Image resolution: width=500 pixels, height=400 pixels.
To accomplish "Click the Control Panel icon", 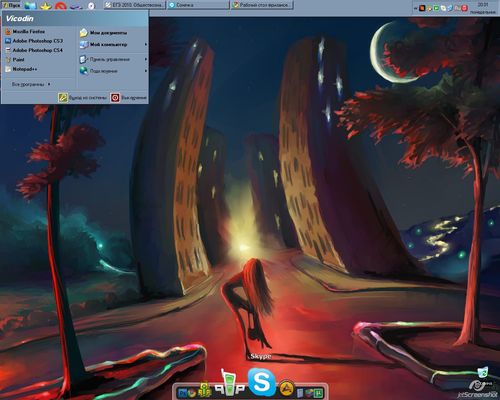I will click(84, 59).
